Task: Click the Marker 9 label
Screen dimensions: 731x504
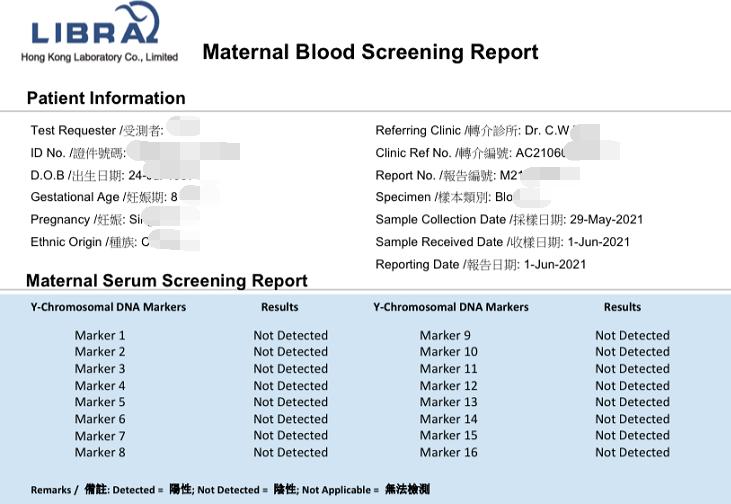Action: [x=445, y=335]
